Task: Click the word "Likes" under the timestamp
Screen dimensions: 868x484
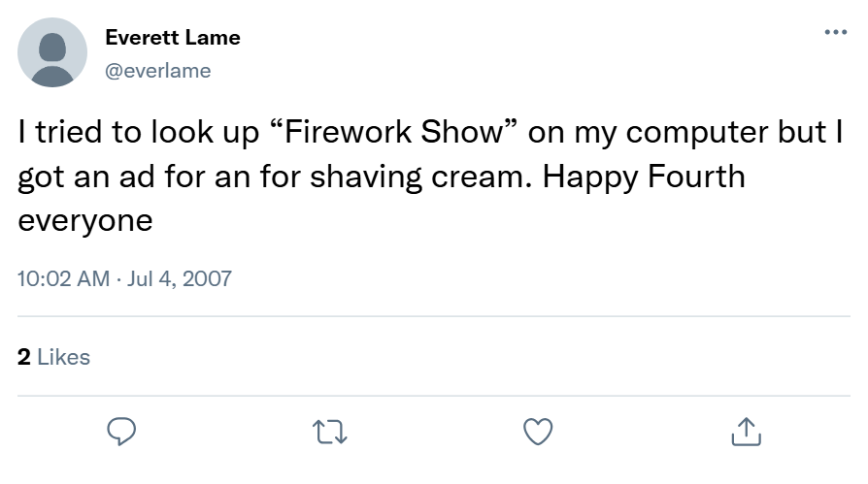Action: tap(63, 357)
